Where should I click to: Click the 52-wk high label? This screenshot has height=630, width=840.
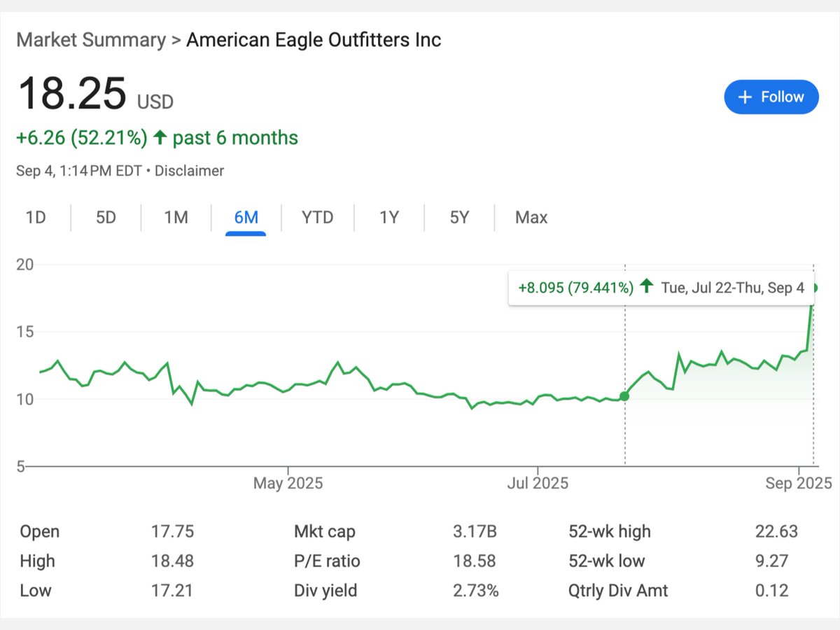click(610, 532)
